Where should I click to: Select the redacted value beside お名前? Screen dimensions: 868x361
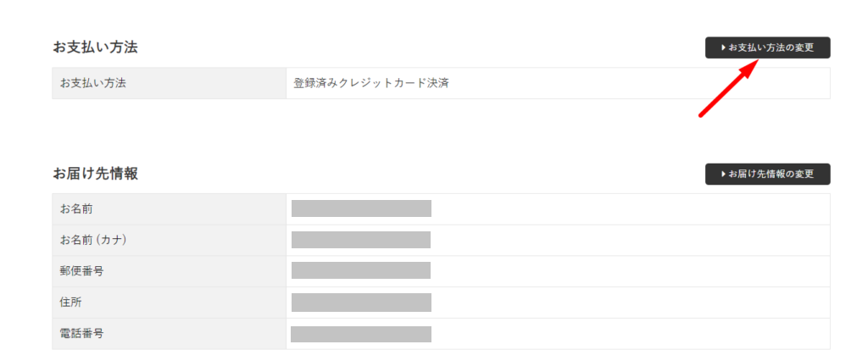coord(361,208)
